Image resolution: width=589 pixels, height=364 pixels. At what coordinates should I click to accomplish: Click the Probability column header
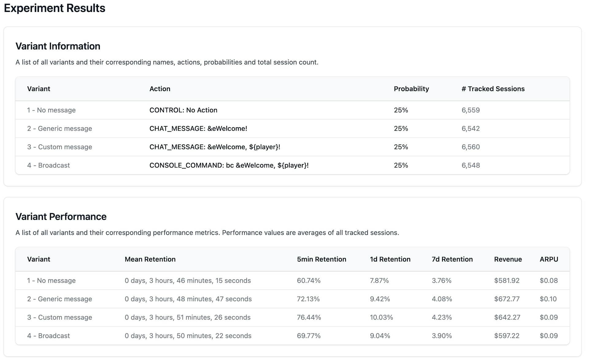click(x=411, y=89)
